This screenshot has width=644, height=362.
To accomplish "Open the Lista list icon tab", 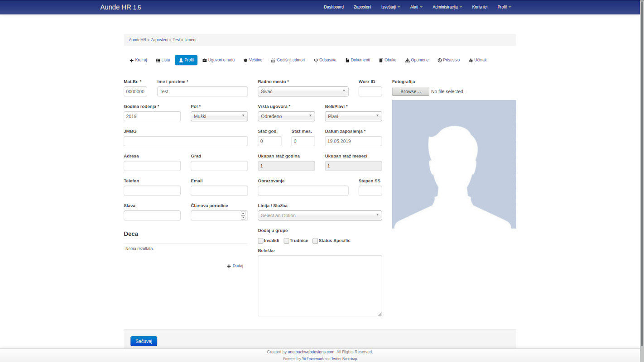I will point(158,60).
